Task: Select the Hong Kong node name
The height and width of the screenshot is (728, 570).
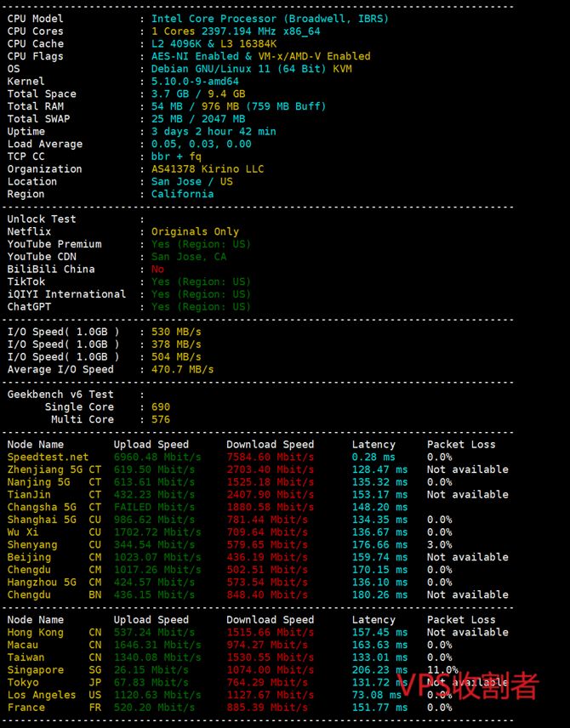Action: [35, 633]
